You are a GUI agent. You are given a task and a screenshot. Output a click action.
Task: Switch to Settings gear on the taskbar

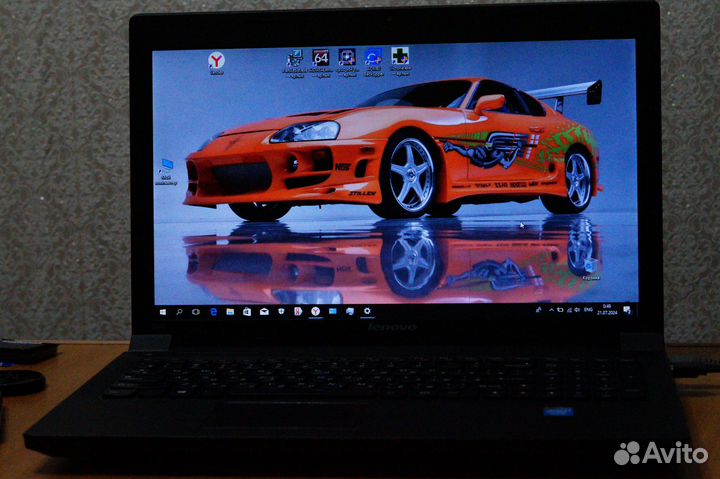(x=367, y=311)
